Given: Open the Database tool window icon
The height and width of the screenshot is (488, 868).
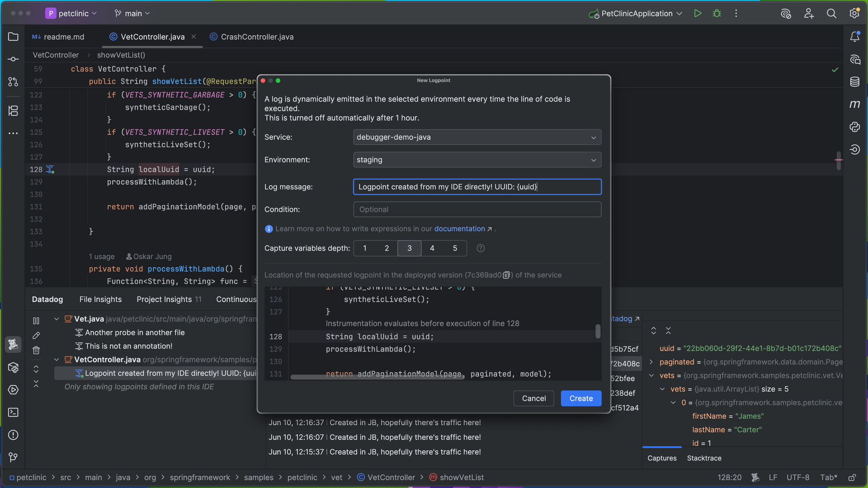Looking at the screenshot, I should coord(854,82).
